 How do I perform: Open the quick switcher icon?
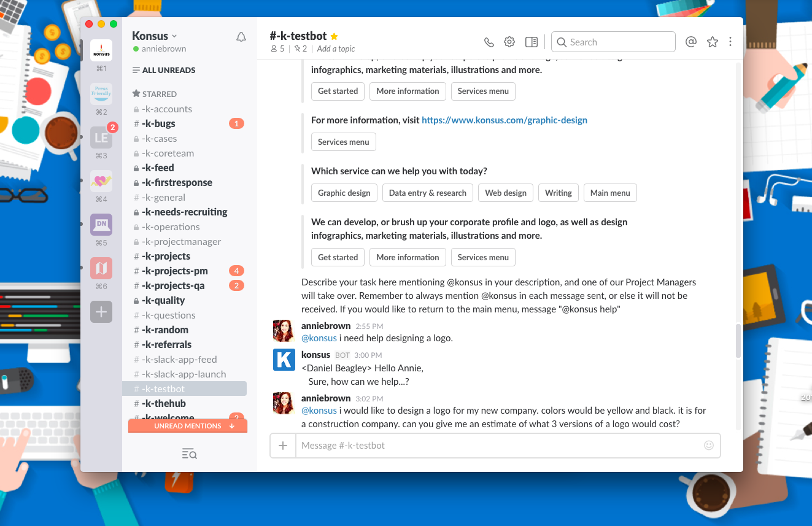(x=190, y=454)
